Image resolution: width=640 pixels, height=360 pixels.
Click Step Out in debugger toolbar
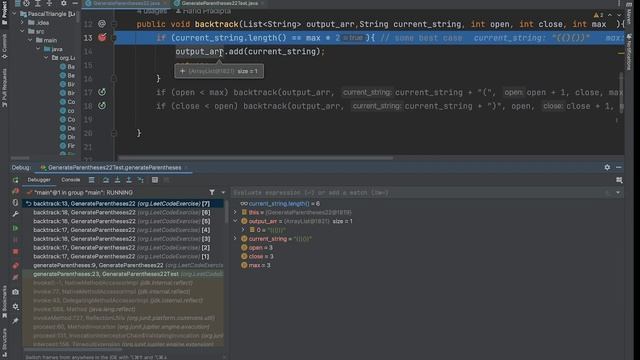pos(129,180)
